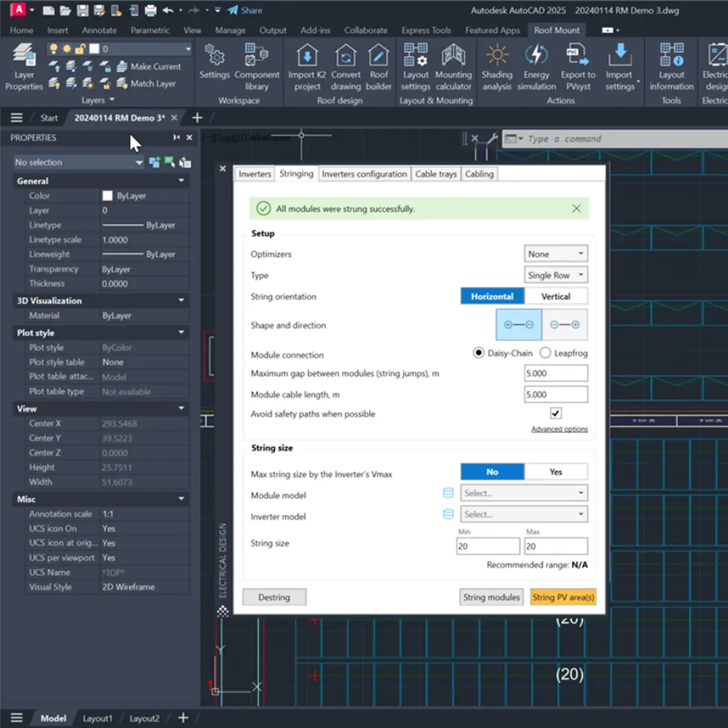Click the white ByLayer color swatch
Image resolution: width=728 pixels, height=728 pixels.
coord(107,196)
